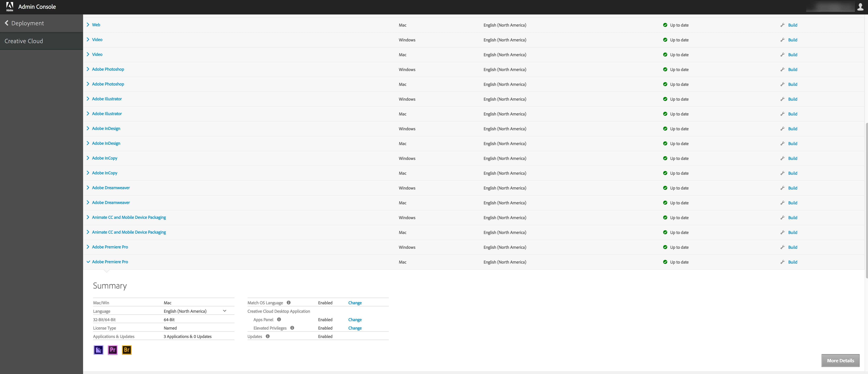Click Build for Adobe Dreamweaver Windows
The height and width of the screenshot is (374, 868).
point(792,188)
